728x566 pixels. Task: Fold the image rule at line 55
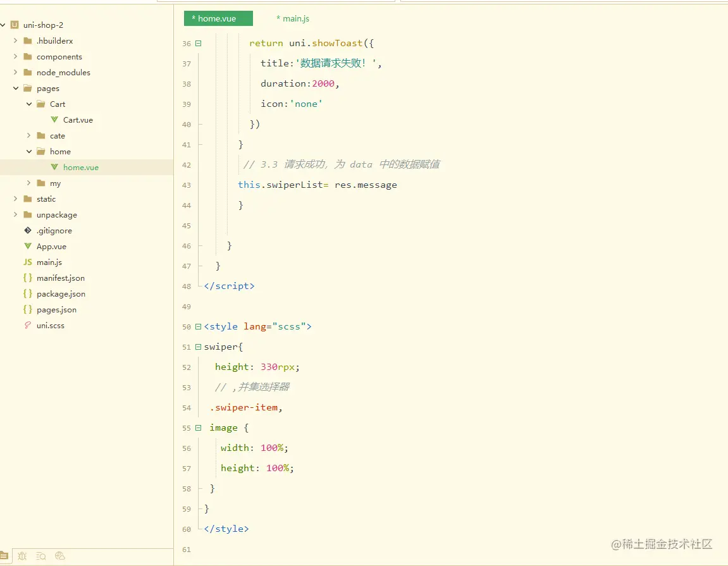pyautogui.click(x=198, y=428)
